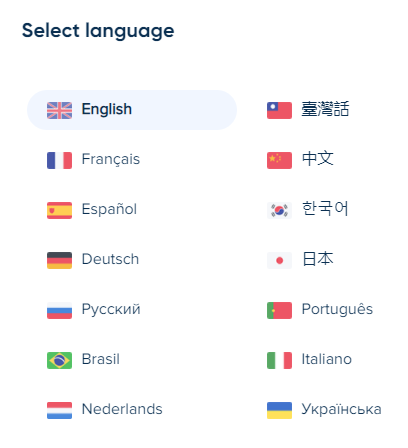This screenshot has height=448, width=408.
Task: Click the Spanish flag icon
Action: point(59,210)
